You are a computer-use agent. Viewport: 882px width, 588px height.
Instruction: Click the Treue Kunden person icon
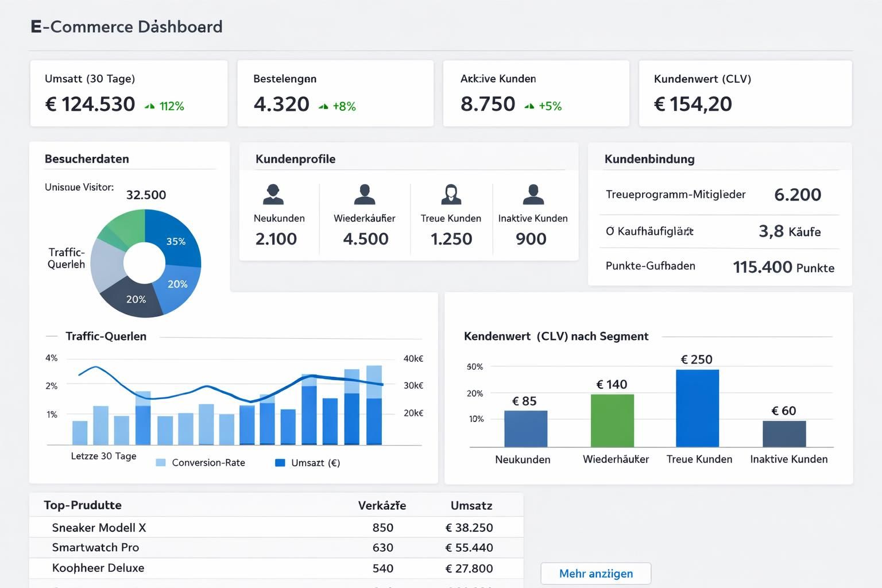451,194
